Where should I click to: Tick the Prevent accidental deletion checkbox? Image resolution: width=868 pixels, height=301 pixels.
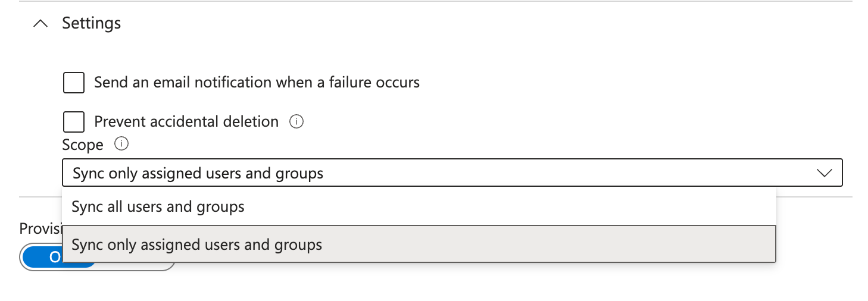pyautogui.click(x=74, y=122)
